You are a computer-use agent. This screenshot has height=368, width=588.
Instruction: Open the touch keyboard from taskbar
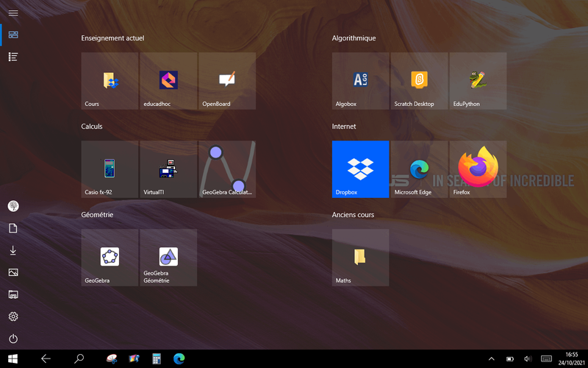tap(546, 359)
